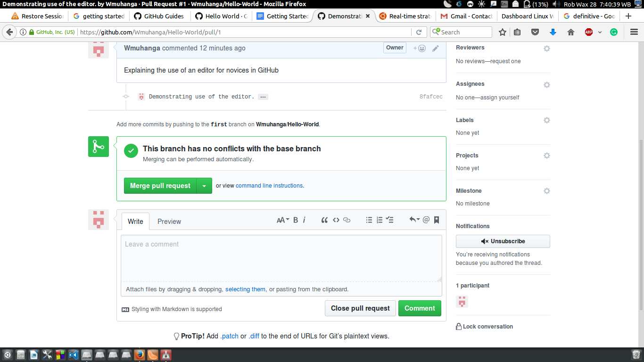View the command line instructions link
Image resolution: width=644 pixels, height=362 pixels.
[269, 185]
